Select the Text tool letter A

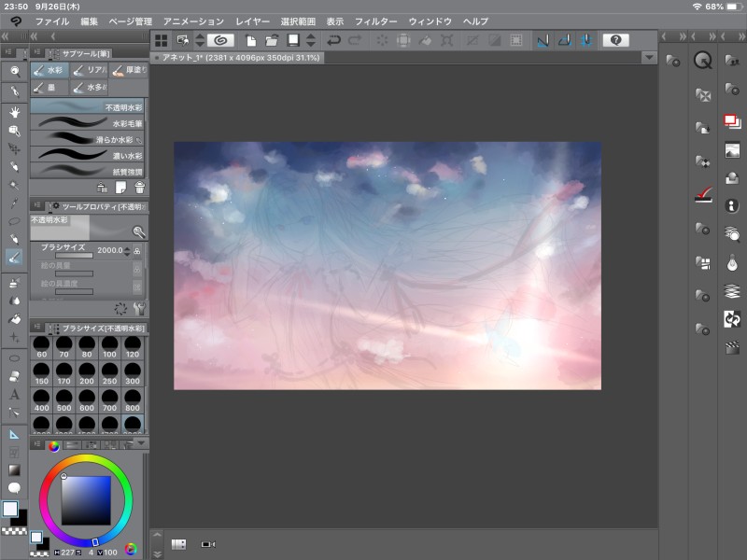click(x=15, y=394)
